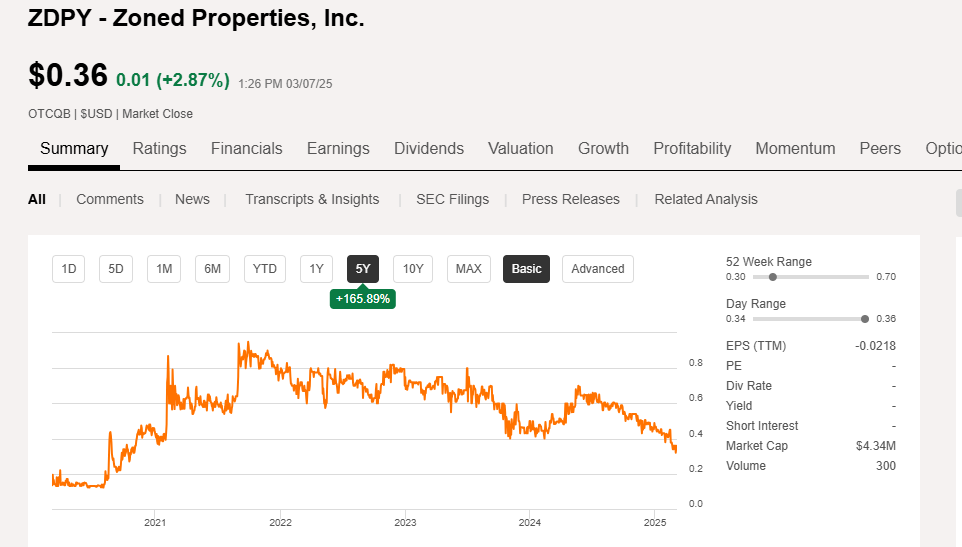Open the Valuation tab

(520, 148)
